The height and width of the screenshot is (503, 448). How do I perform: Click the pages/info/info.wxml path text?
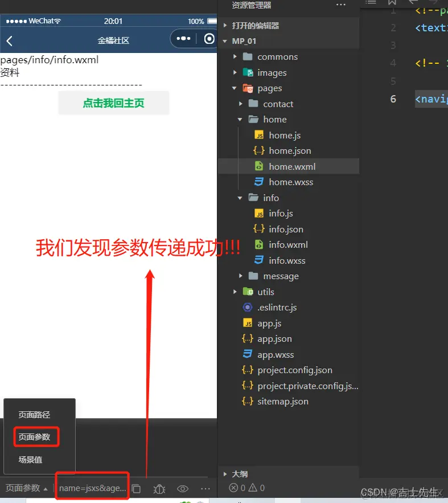50,60
